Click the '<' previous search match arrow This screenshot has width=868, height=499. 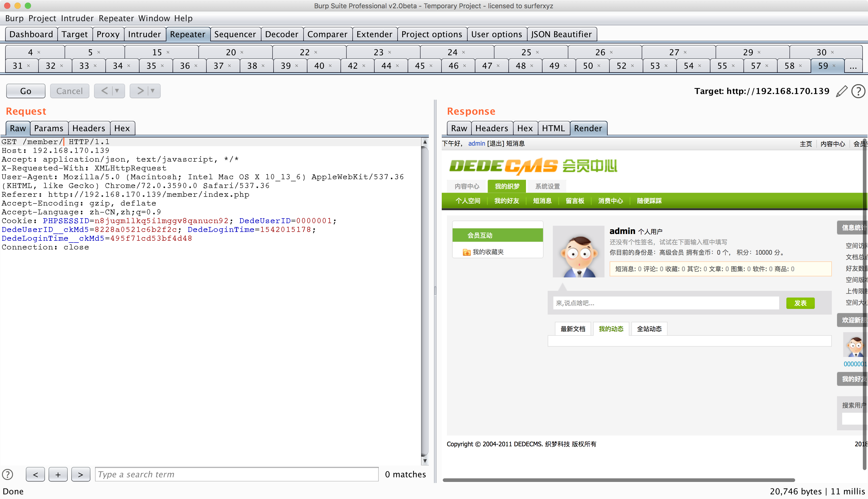tap(35, 474)
